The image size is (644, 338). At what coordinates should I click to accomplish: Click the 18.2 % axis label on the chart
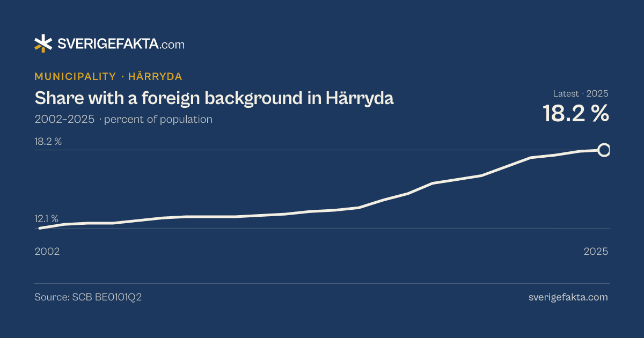(48, 142)
